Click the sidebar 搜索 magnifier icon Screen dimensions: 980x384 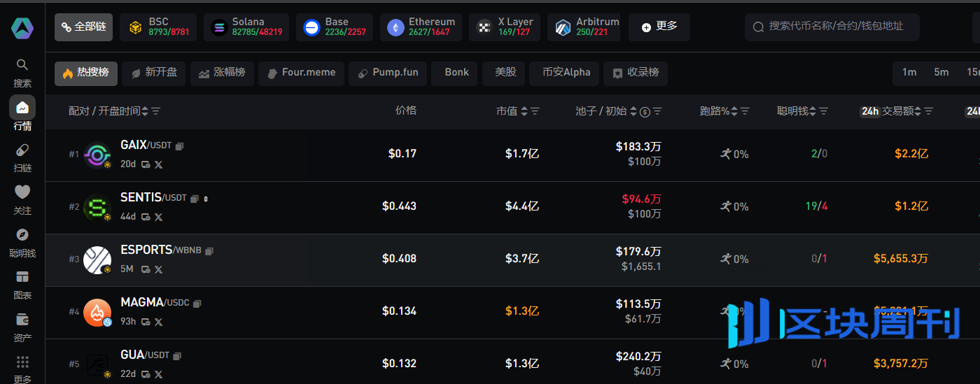point(22,65)
